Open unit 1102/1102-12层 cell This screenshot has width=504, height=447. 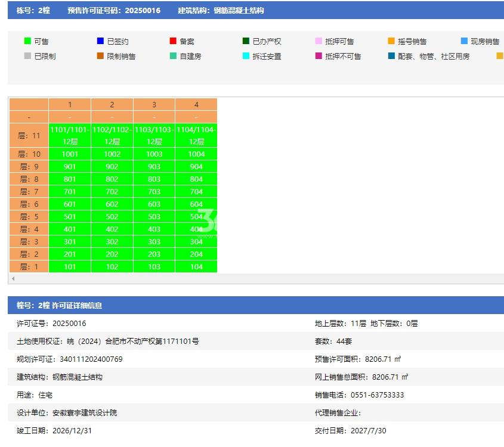coord(112,135)
